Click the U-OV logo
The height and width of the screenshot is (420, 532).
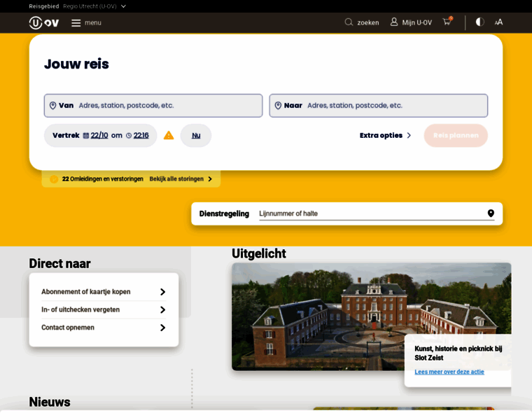[43, 22]
